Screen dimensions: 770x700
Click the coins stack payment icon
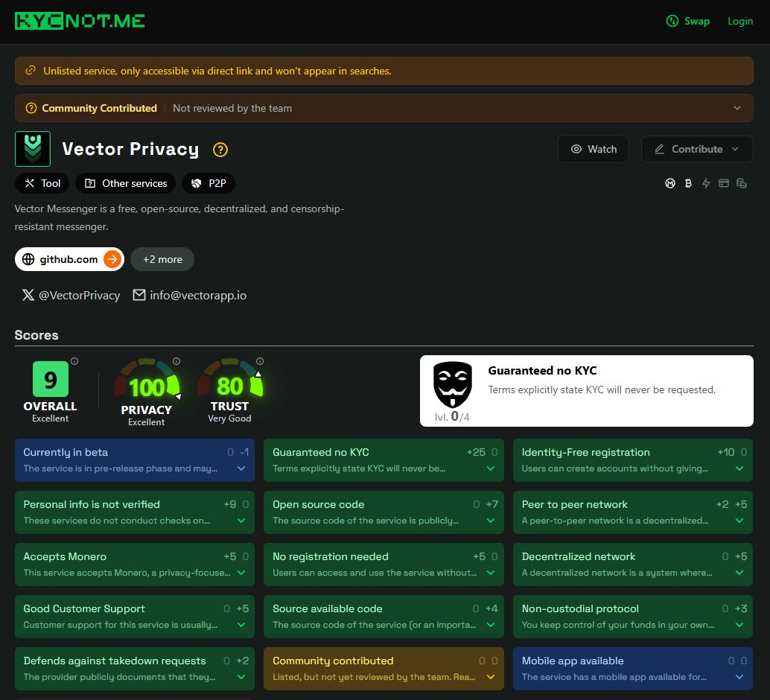pos(742,183)
